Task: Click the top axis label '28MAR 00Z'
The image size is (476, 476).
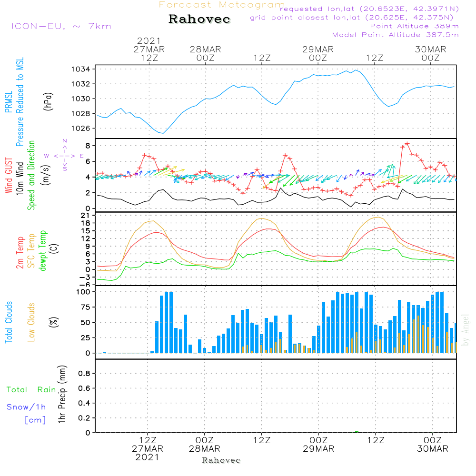Action: click(x=206, y=53)
